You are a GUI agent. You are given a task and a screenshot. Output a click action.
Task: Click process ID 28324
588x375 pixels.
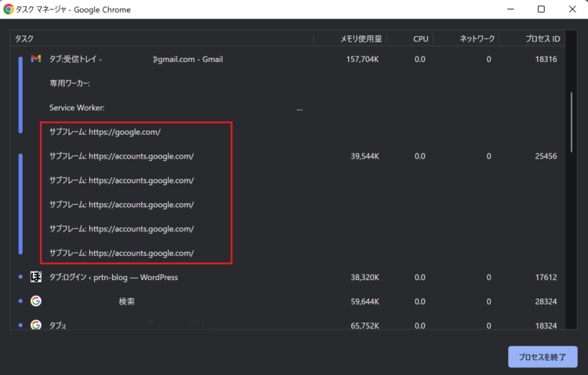546,301
